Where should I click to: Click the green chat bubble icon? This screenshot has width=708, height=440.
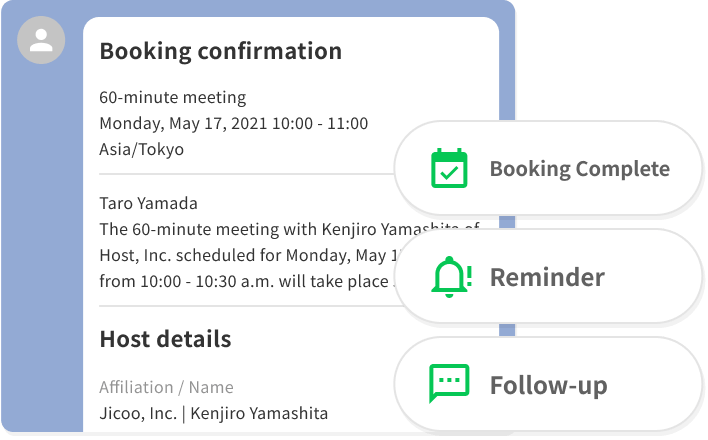point(449,384)
